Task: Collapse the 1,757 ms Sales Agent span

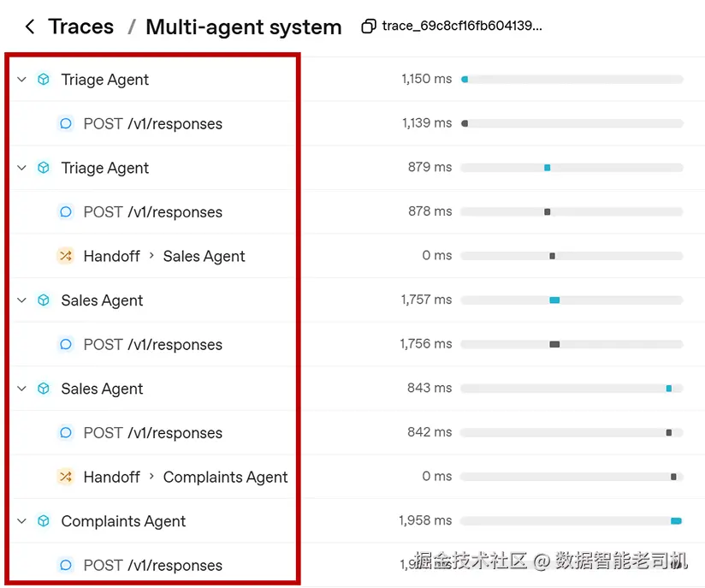Action: point(21,300)
